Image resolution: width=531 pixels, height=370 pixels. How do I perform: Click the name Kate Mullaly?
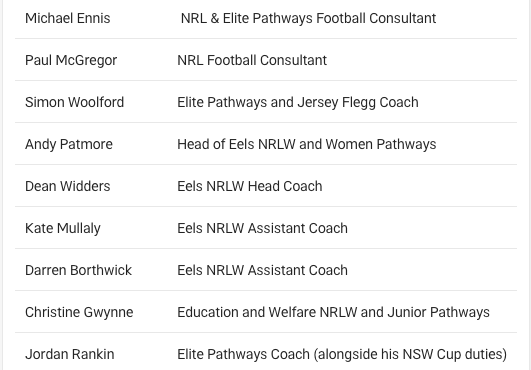(x=63, y=228)
